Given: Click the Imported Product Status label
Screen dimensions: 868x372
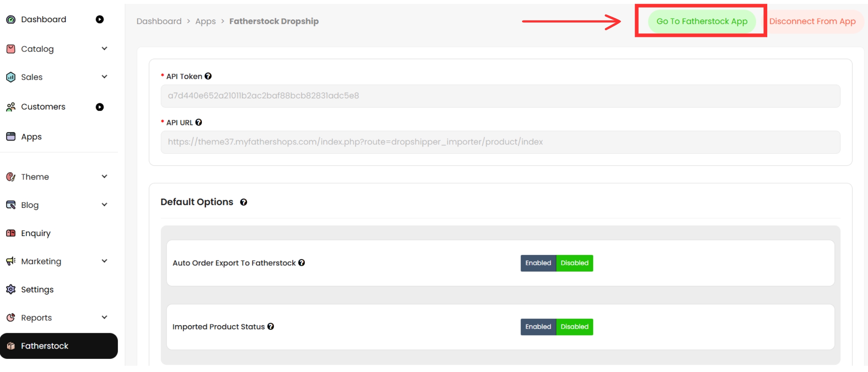Looking at the screenshot, I should (x=219, y=327).
